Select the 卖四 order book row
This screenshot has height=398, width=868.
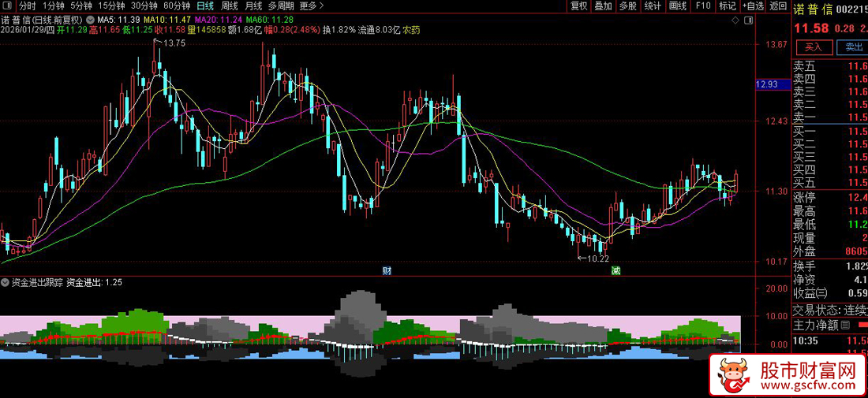(x=830, y=79)
